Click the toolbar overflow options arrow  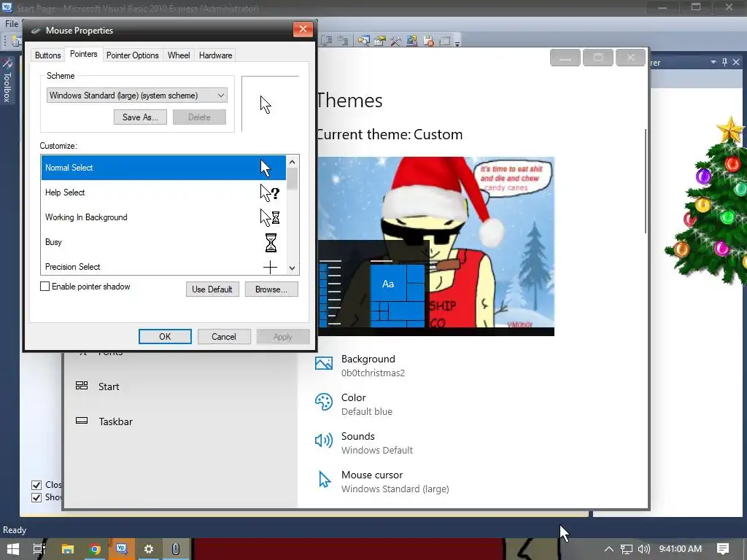coord(457,43)
